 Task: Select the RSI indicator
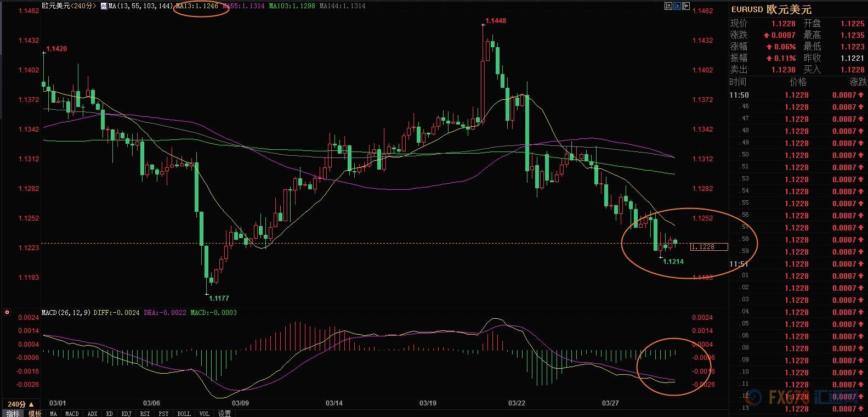pos(145,414)
